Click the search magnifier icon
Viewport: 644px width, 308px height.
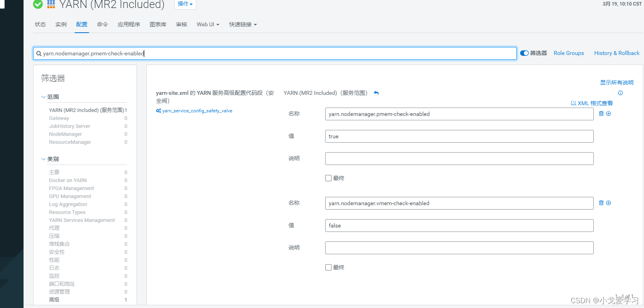[x=39, y=53]
